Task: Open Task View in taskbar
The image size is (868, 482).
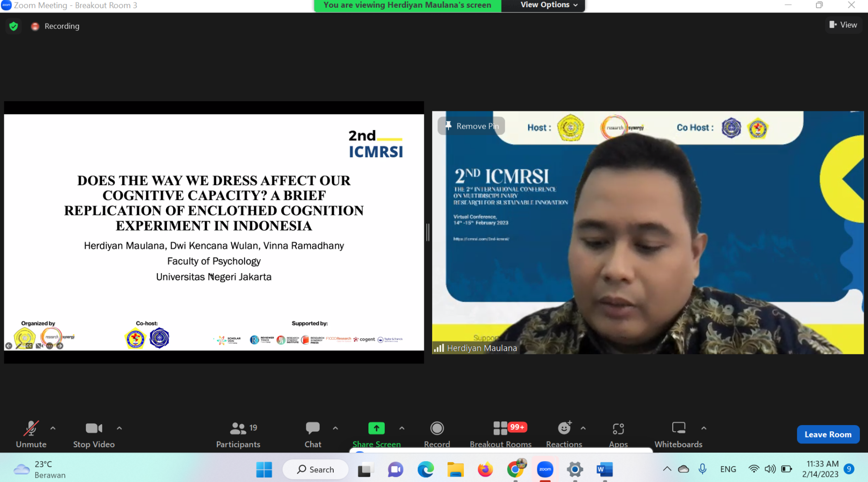Action: point(366,469)
